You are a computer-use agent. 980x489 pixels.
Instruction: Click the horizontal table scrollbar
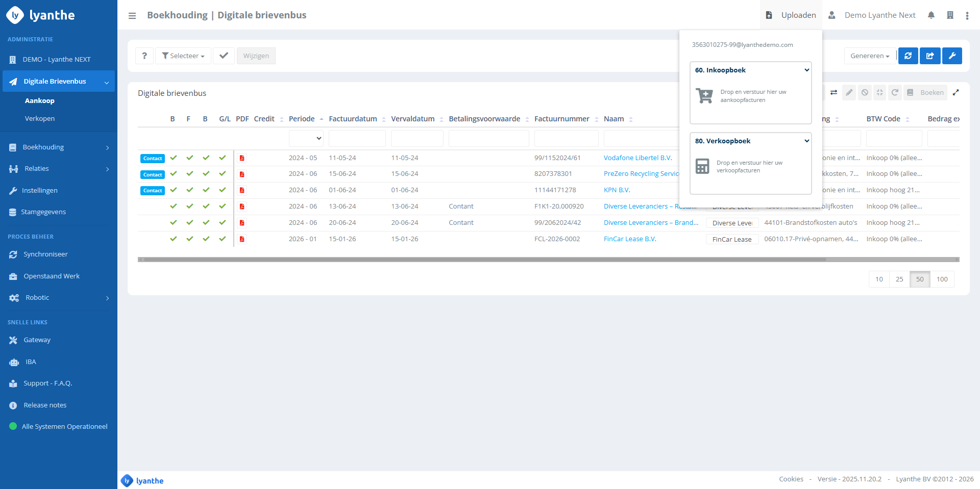[485, 260]
